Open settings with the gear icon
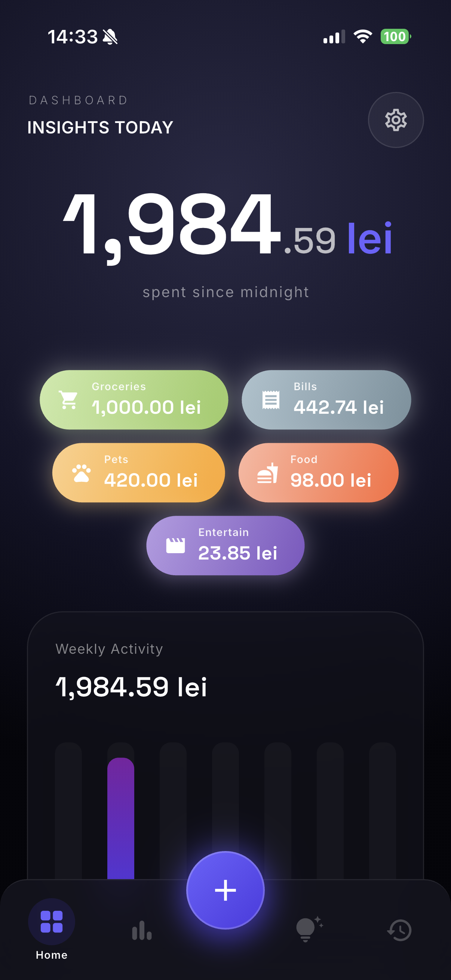451x980 pixels. coord(395,120)
